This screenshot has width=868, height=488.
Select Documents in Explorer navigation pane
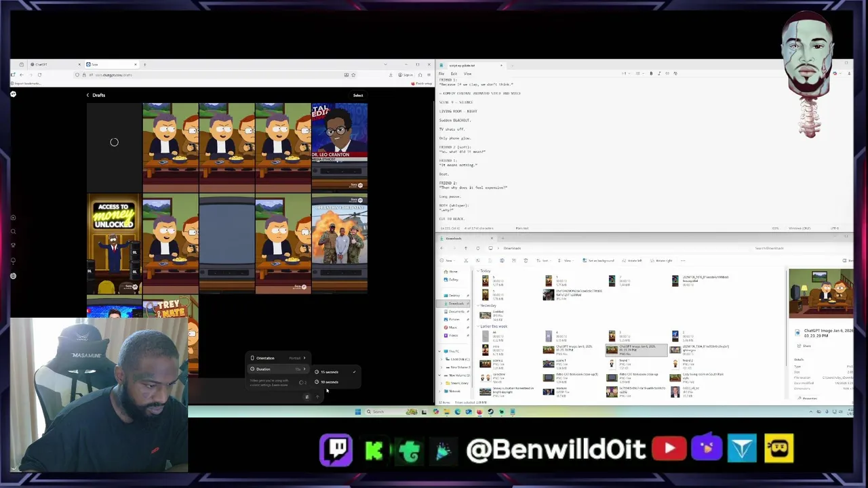(x=456, y=311)
